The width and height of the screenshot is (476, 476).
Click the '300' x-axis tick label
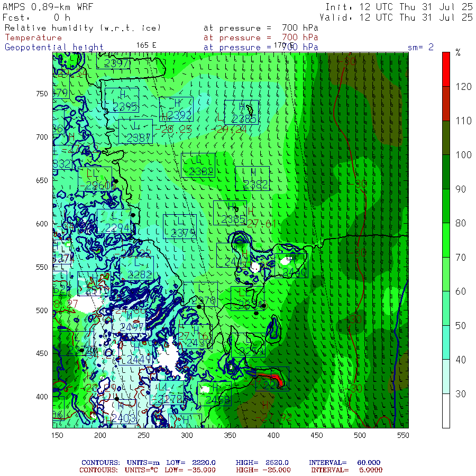(187, 435)
